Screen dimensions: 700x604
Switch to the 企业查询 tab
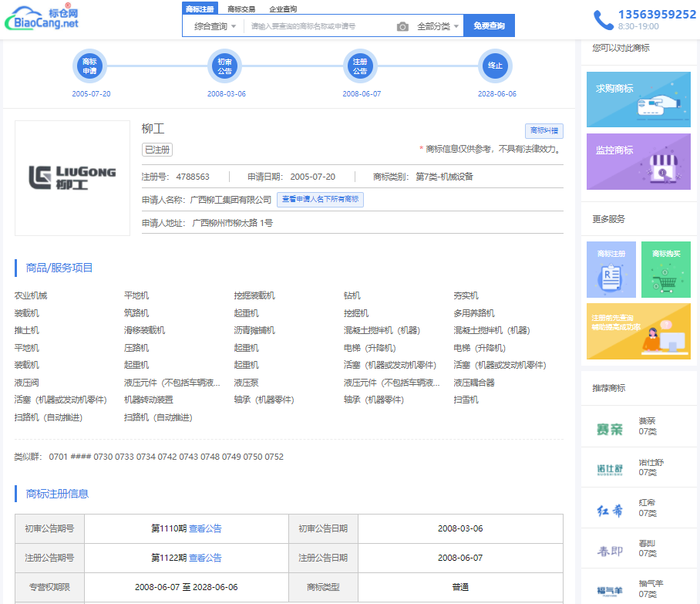[283, 9]
